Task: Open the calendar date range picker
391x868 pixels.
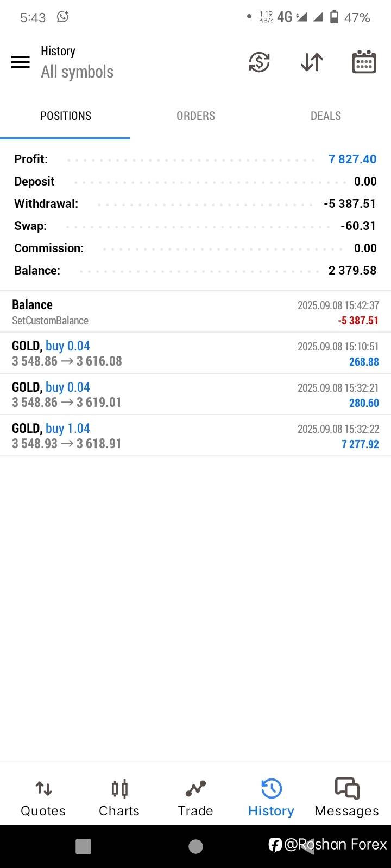Action: [x=364, y=62]
